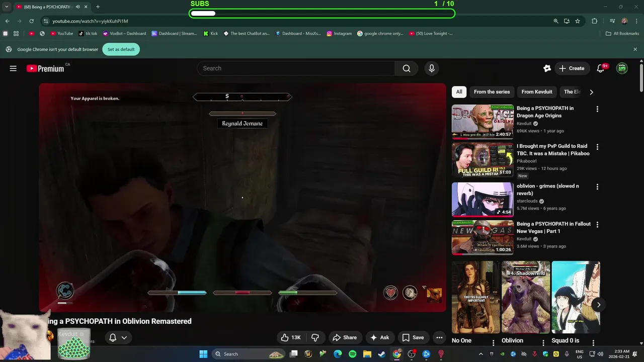Open a new Chrome tab
Viewport: 644px width, 362px height.
[98, 7]
